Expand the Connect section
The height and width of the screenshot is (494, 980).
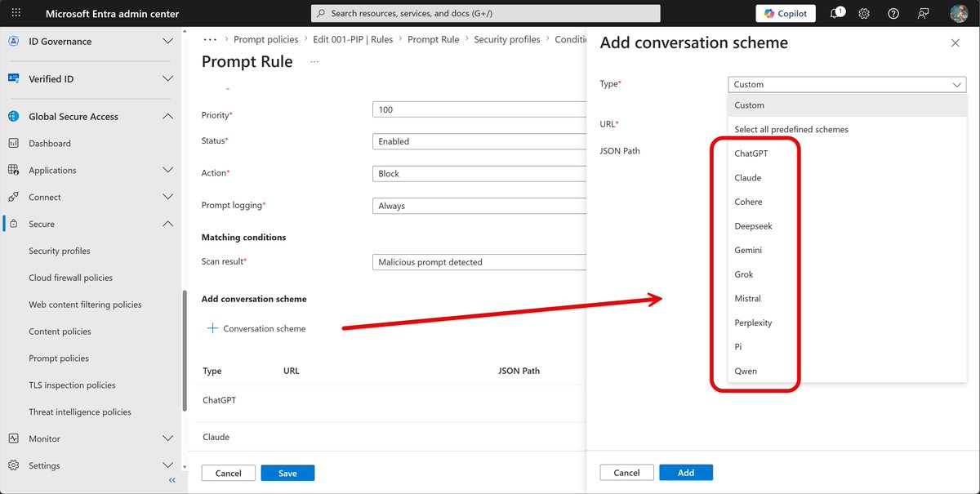167,197
